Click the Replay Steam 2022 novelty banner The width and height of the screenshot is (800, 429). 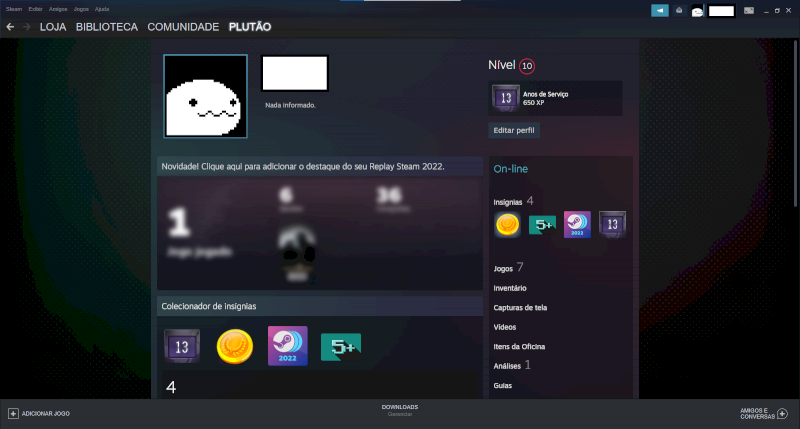click(320, 166)
